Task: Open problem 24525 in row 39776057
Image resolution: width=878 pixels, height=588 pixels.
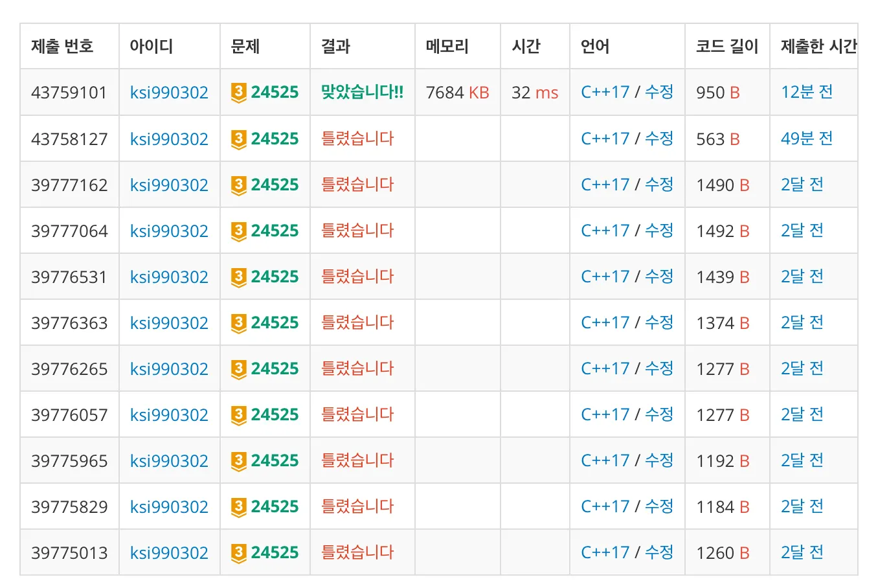Action: (x=275, y=414)
